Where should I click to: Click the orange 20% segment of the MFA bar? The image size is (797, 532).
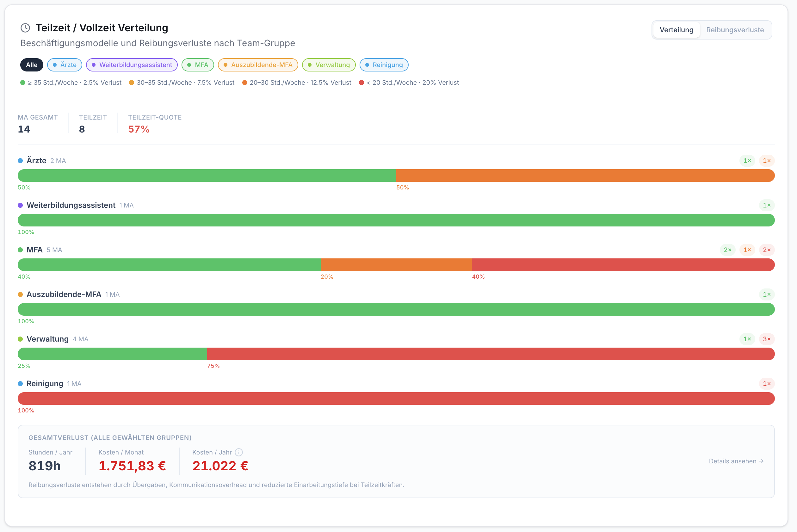click(396, 265)
